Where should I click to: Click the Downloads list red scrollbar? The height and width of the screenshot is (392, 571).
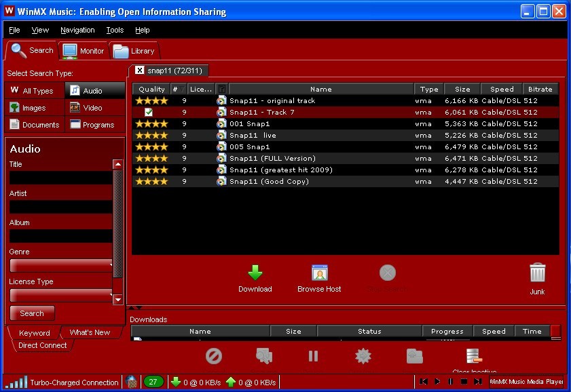(555, 332)
